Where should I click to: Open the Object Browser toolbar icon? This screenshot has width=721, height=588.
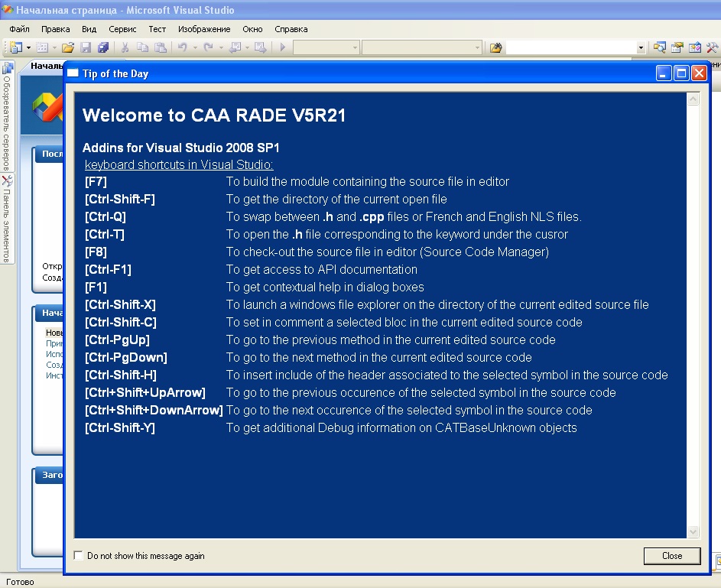[x=694, y=47]
